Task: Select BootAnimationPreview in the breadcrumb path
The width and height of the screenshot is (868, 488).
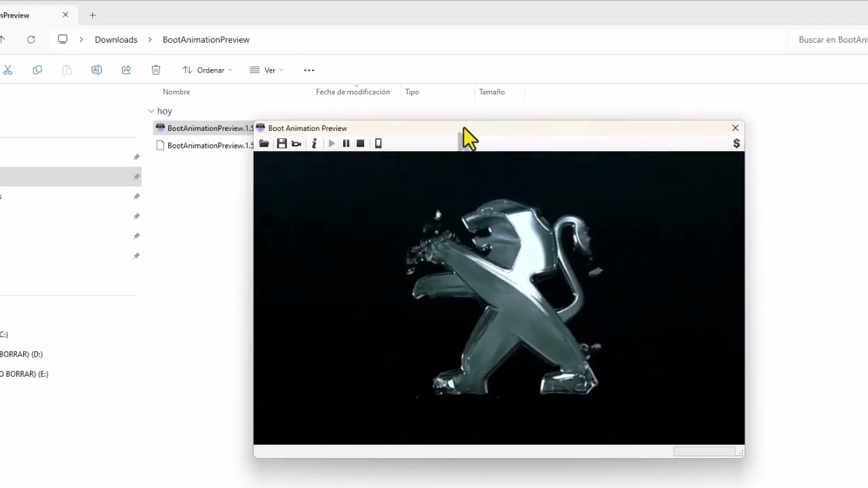Action: coord(206,39)
